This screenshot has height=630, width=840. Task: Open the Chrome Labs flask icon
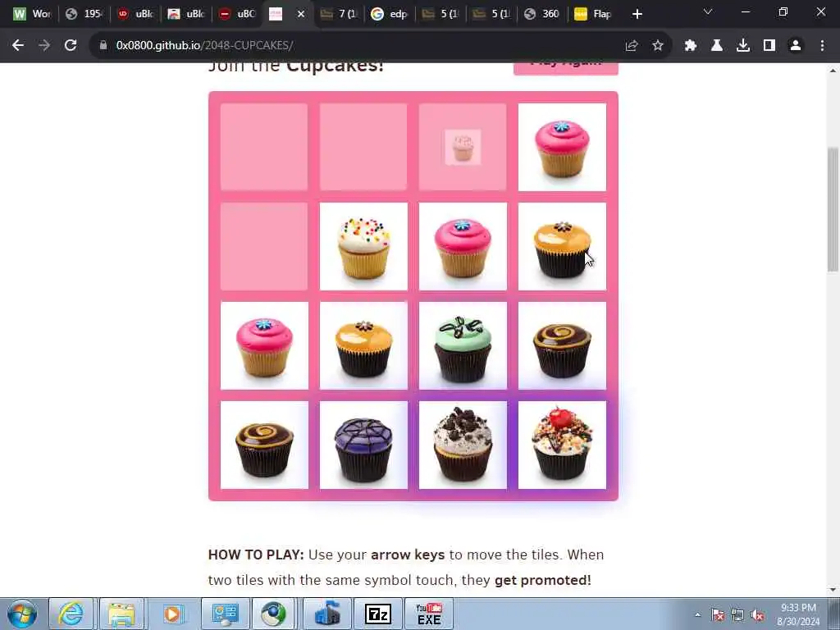(717, 46)
